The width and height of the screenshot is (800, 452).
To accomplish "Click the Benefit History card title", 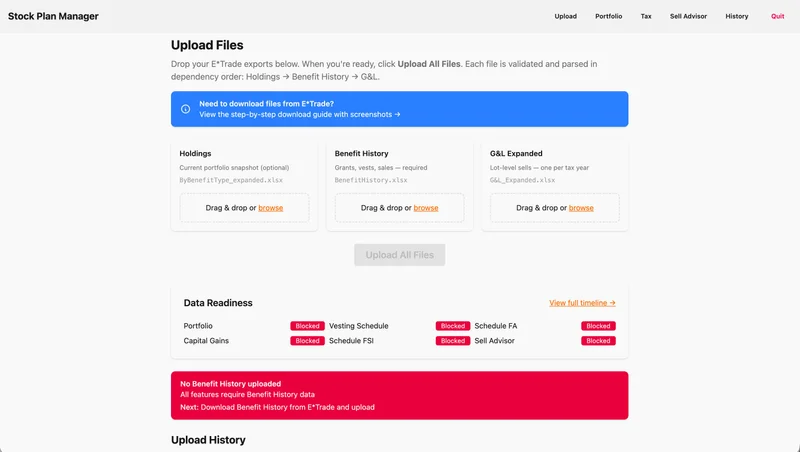I will [x=361, y=154].
